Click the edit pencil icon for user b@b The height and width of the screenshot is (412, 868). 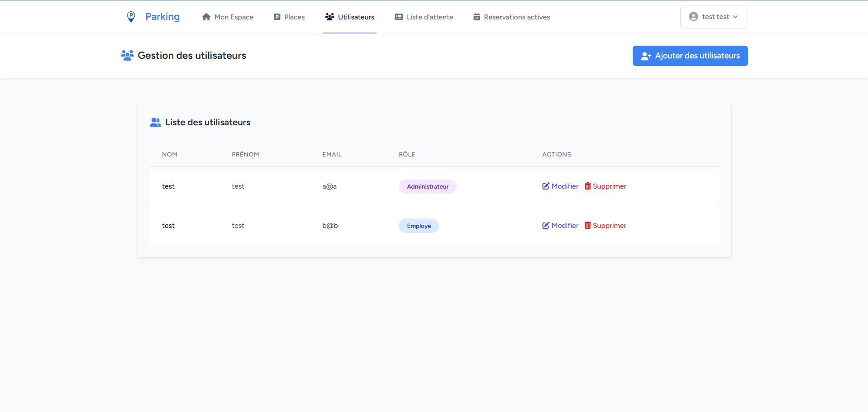pos(546,225)
